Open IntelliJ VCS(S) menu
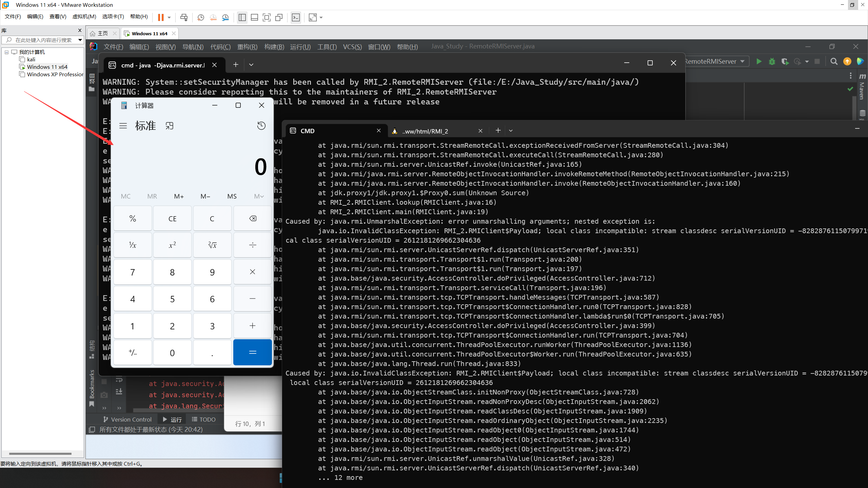The image size is (868, 488). (352, 47)
